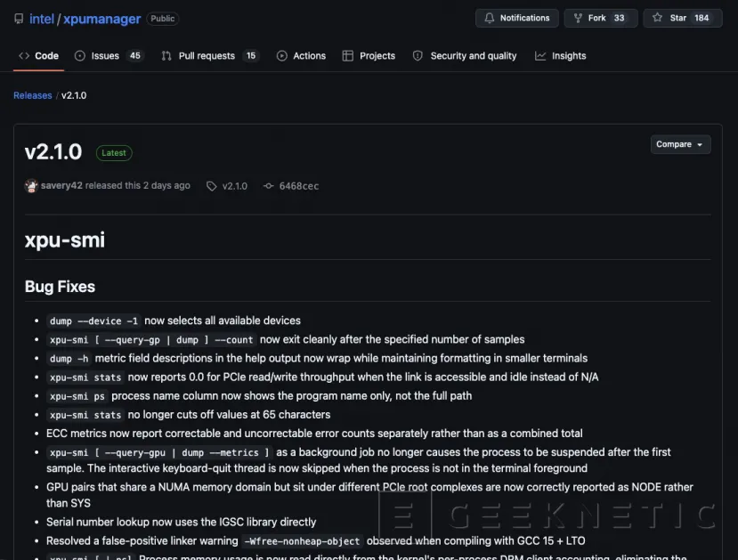Image resolution: width=738 pixels, height=560 pixels.
Task: Click the repository book icon
Action: tap(19, 19)
